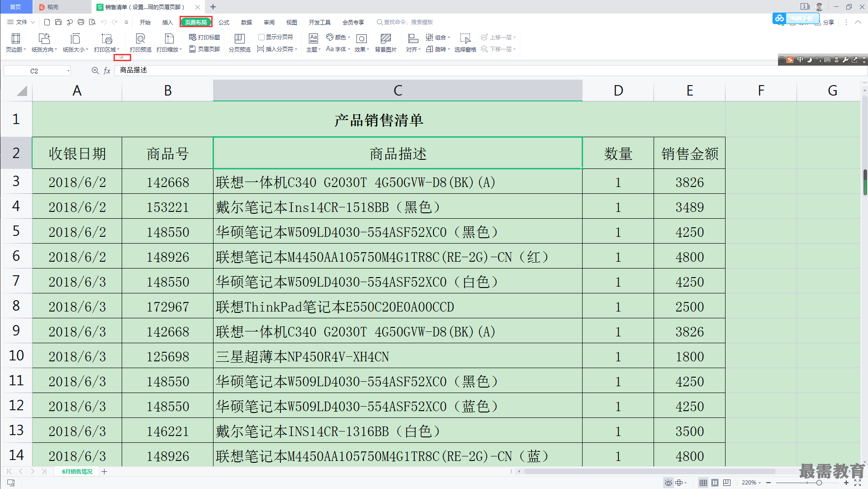Open the zoom 220% percentage dropdown
The width and height of the screenshot is (868, 489).
click(x=751, y=483)
